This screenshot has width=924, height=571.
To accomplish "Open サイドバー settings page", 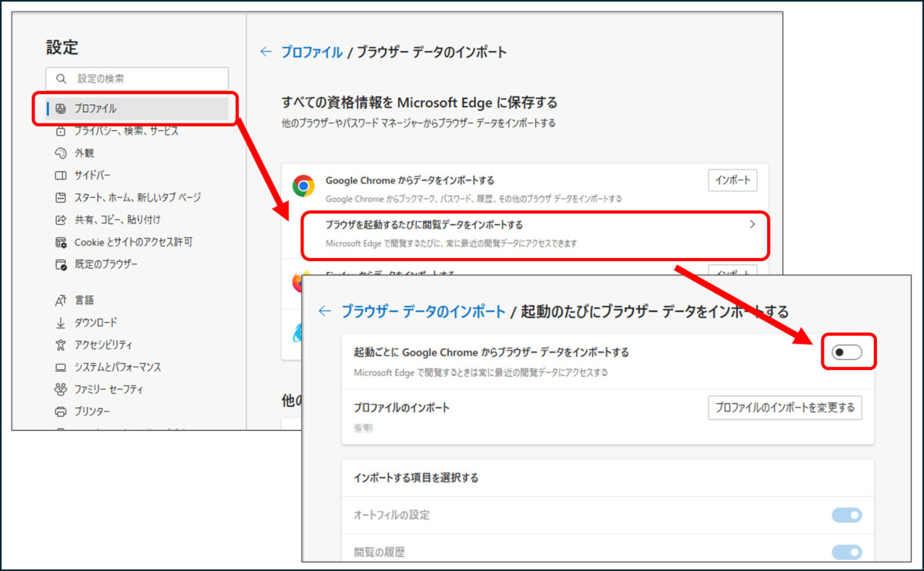I will [x=92, y=175].
